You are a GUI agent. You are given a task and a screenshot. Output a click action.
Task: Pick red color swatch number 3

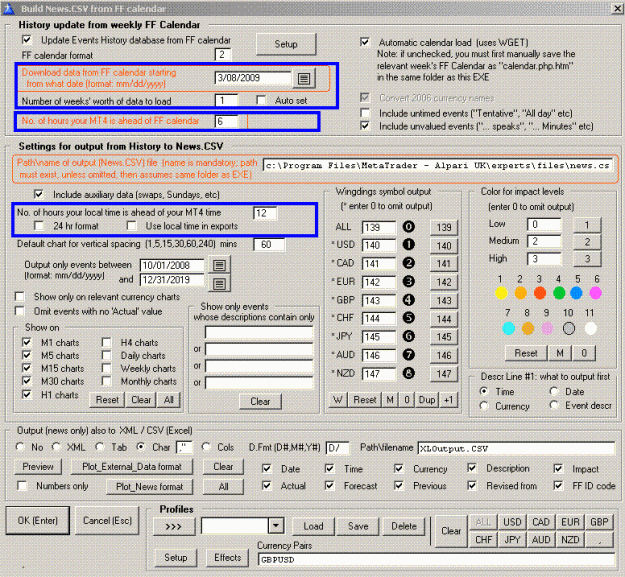540,293
